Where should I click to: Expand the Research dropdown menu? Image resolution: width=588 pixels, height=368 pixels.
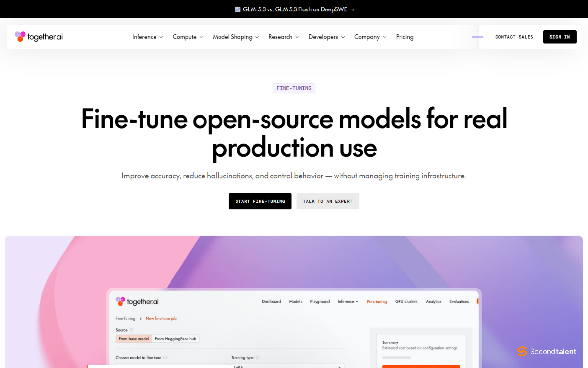pos(284,37)
